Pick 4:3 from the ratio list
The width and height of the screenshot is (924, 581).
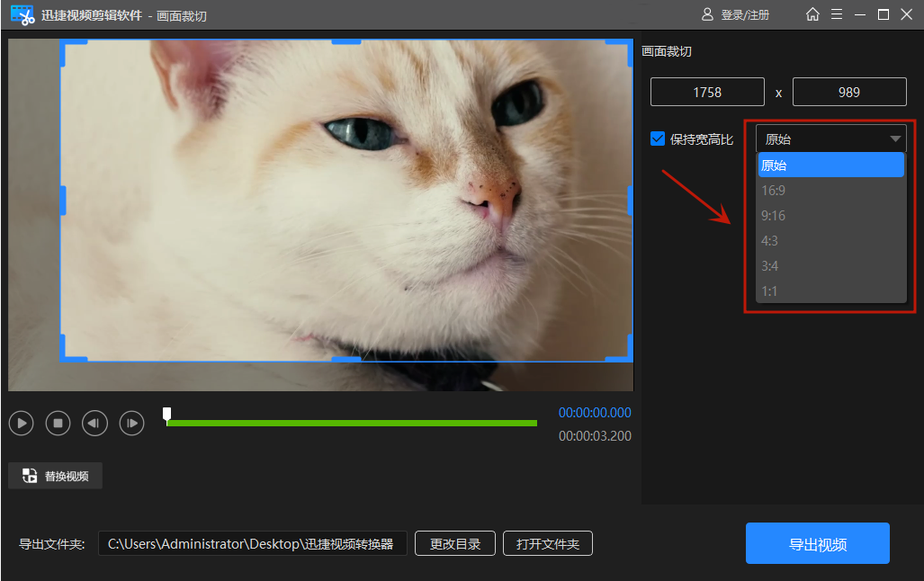coord(769,241)
